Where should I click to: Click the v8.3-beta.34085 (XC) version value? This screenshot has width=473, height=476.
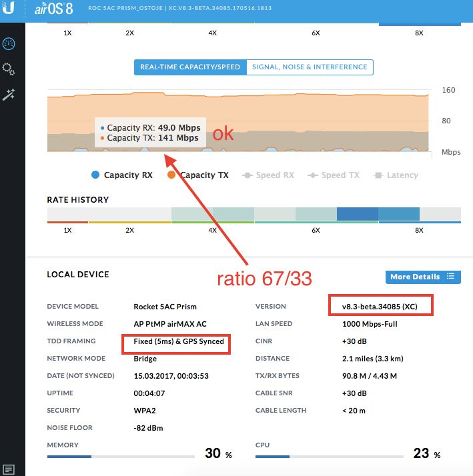pyautogui.click(x=380, y=307)
